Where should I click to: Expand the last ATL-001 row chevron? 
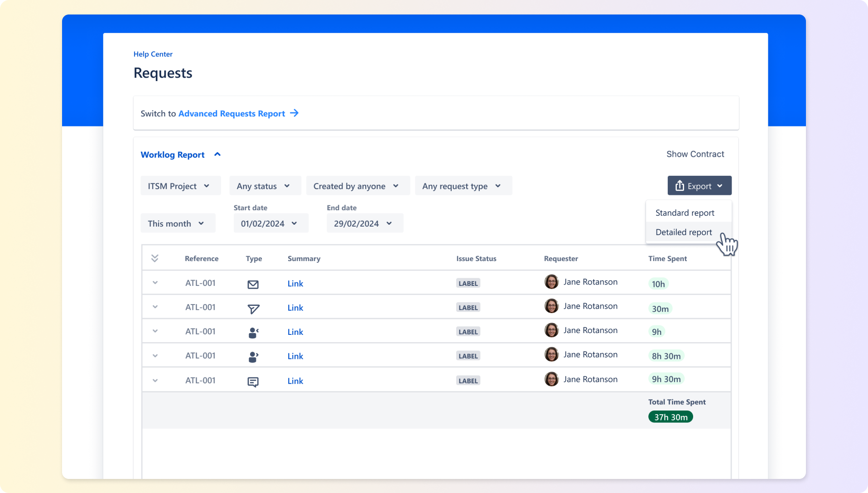(155, 381)
